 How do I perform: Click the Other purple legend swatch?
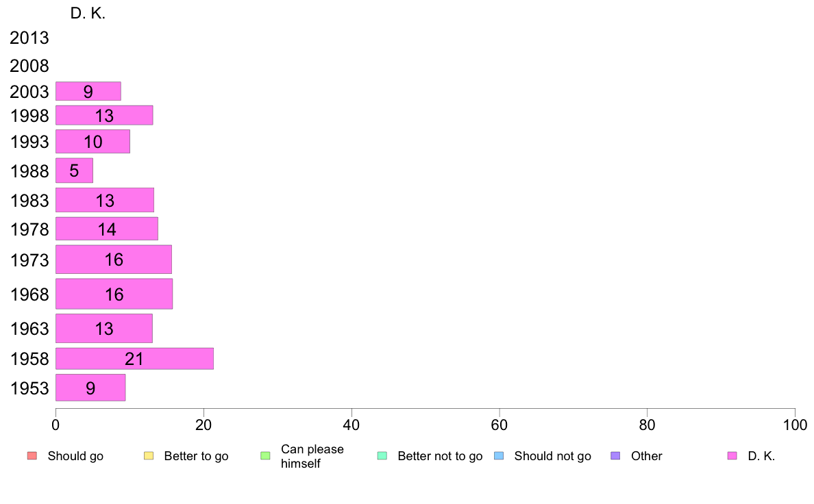pyautogui.click(x=615, y=456)
